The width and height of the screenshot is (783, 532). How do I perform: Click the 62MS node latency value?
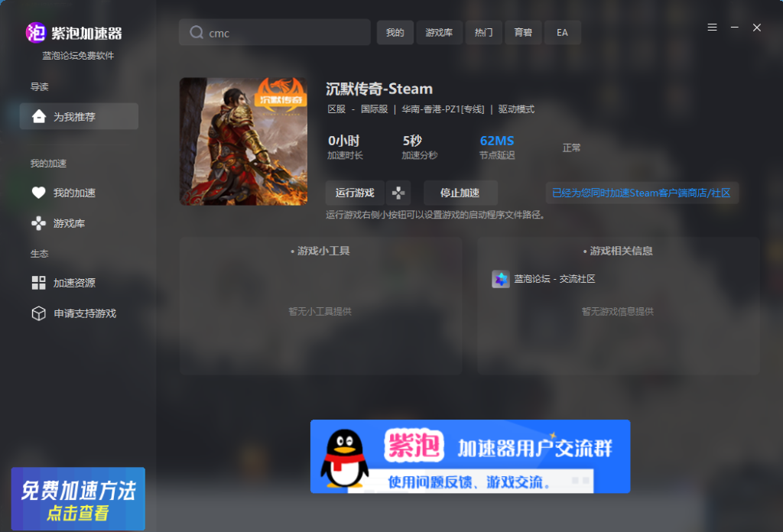(x=497, y=141)
